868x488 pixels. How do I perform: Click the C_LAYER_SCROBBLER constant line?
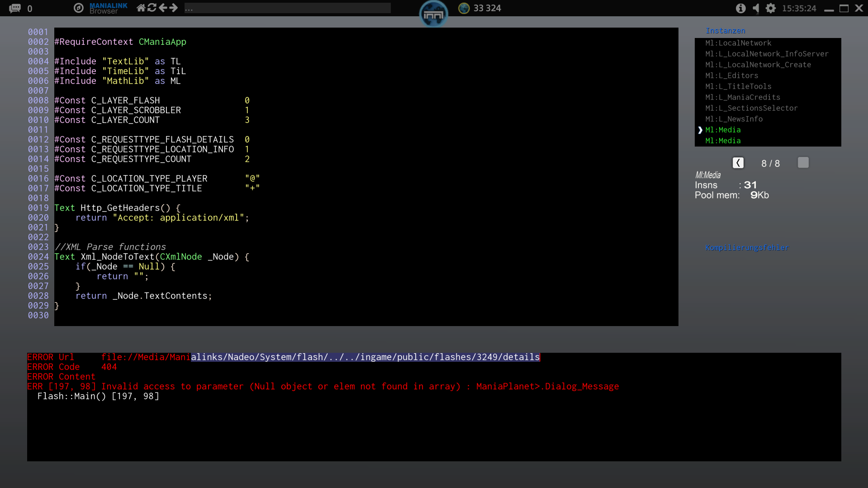[x=152, y=110]
